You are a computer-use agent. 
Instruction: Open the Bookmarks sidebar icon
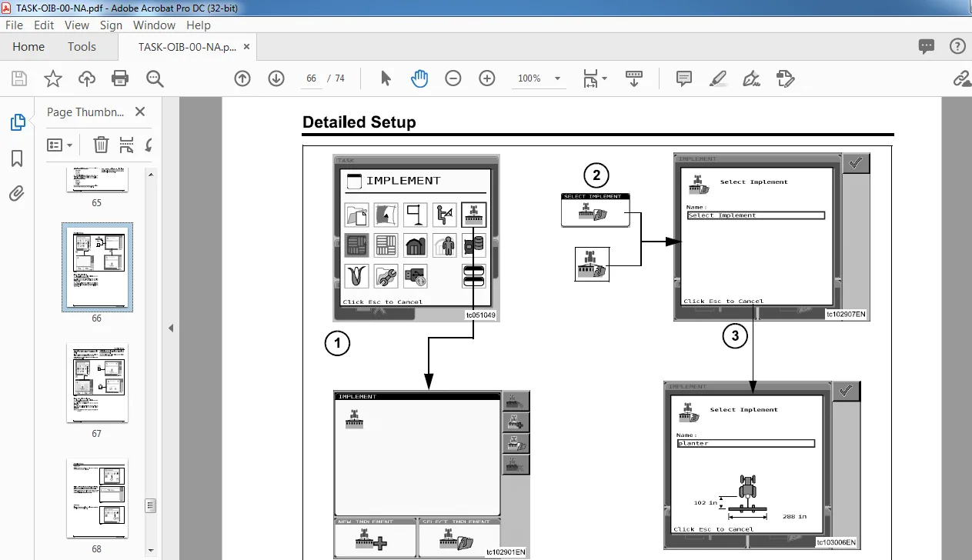pyautogui.click(x=17, y=158)
